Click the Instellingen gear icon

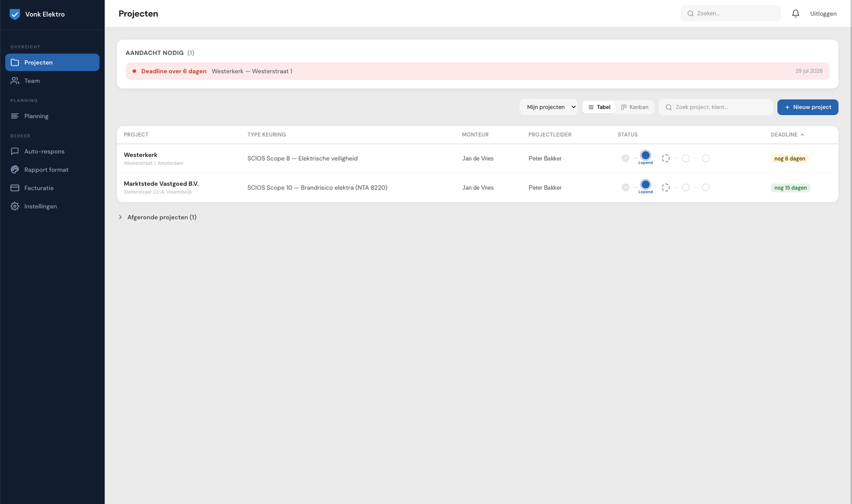click(x=15, y=206)
